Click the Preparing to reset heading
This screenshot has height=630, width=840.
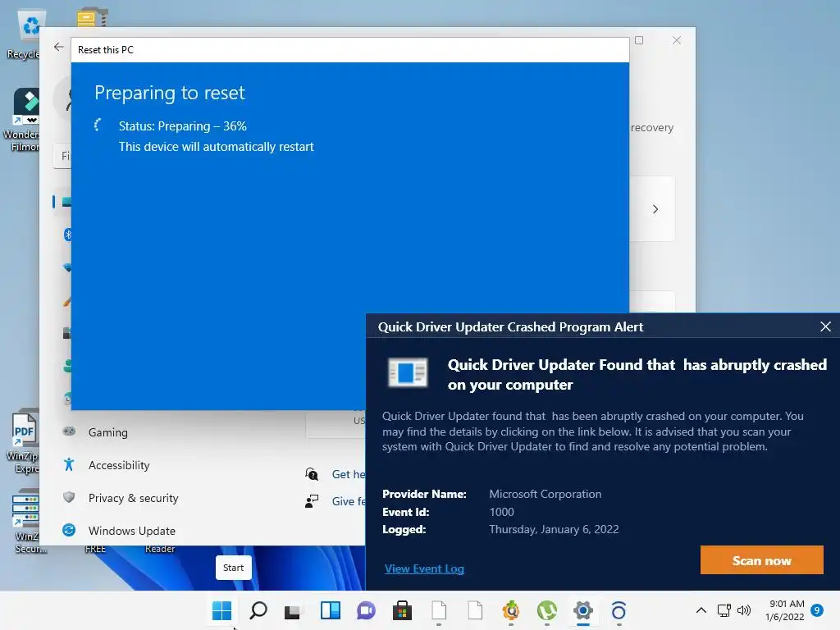(170, 93)
